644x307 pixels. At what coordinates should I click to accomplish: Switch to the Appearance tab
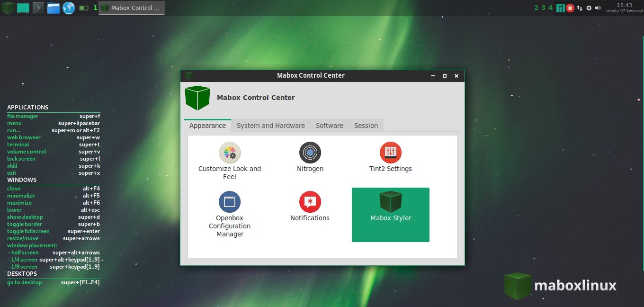pyautogui.click(x=207, y=126)
